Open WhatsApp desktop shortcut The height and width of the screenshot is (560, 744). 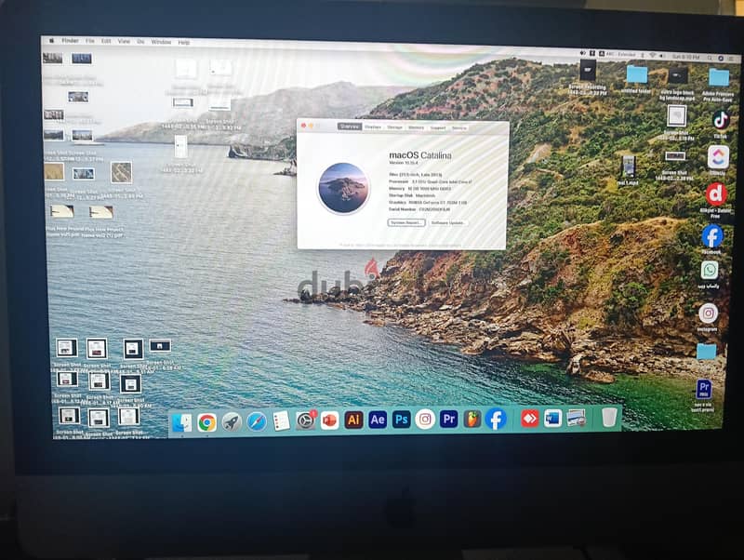710,270
